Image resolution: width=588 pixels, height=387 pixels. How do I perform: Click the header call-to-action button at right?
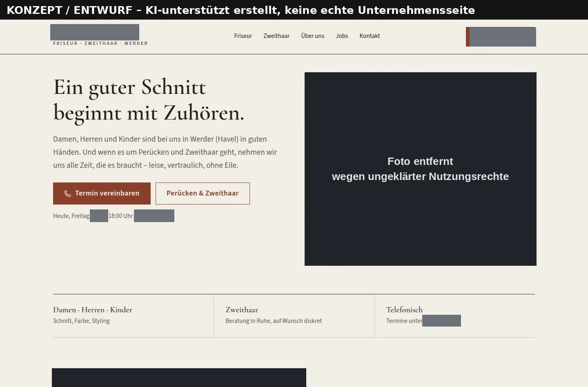501,37
